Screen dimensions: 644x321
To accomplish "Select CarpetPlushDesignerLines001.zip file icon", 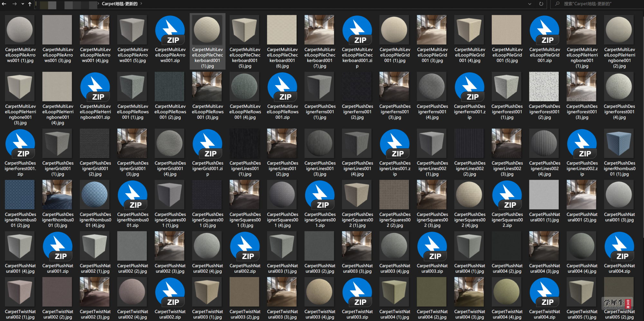I will (395, 143).
